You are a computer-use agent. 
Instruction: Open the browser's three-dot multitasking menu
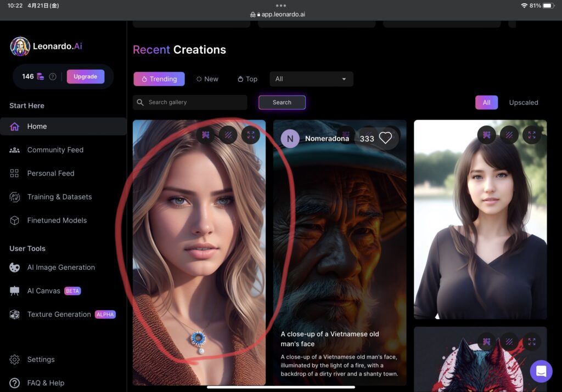pos(281,5)
